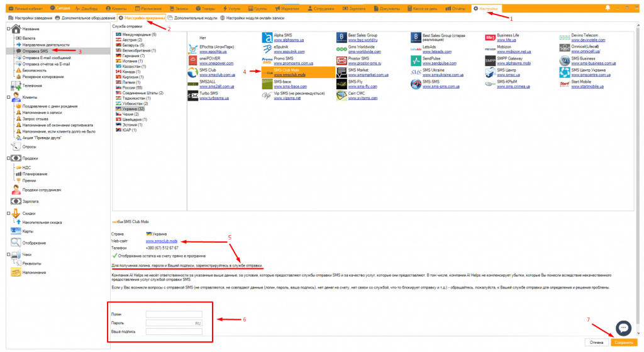Open the Валюта tree item
Viewport: 644px width, 352px height.
25,38
